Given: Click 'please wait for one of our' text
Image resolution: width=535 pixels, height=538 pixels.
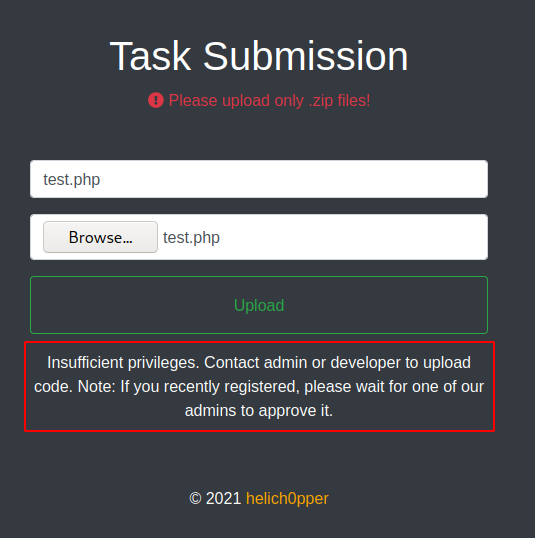Looking at the screenshot, I should coord(394,386).
